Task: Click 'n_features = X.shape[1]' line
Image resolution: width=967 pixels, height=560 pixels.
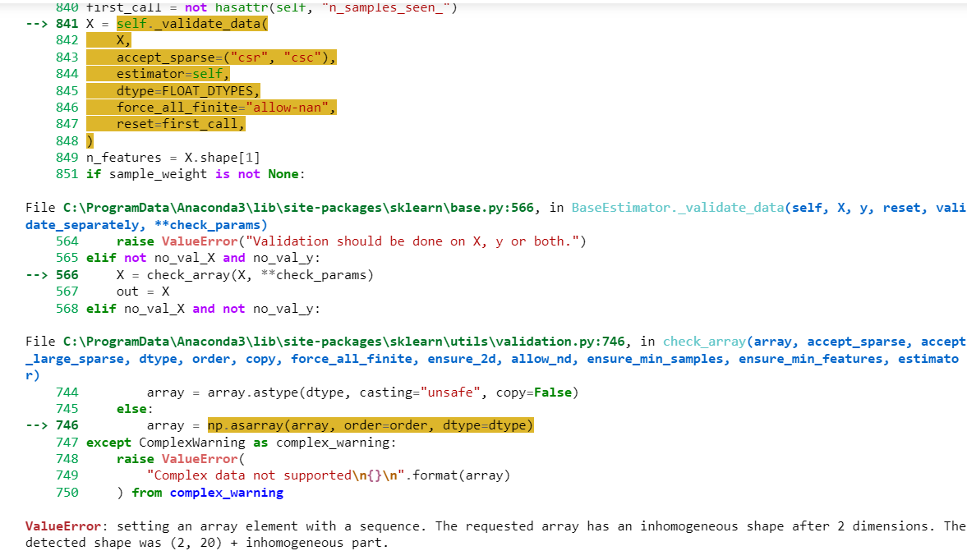Action: tap(173, 158)
